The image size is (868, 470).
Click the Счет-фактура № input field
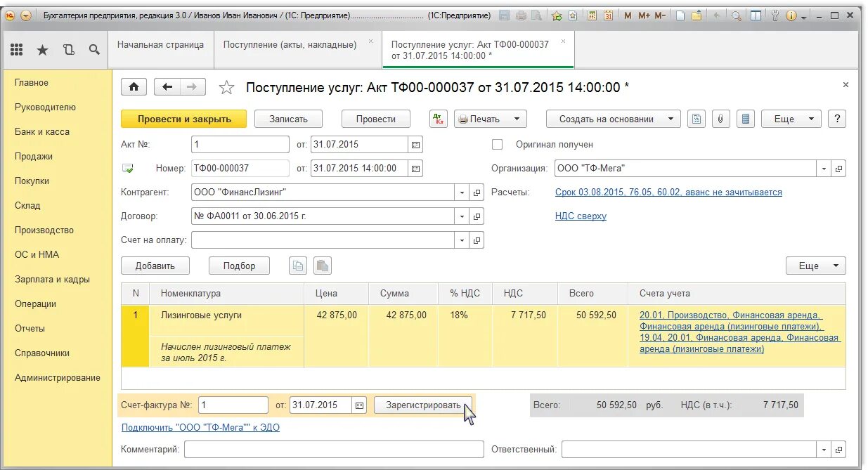[x=233, y=405]
